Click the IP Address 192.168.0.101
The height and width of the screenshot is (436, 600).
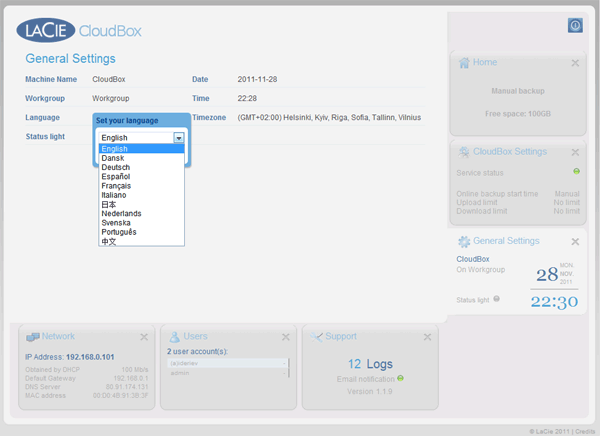[x=90, y=357]
